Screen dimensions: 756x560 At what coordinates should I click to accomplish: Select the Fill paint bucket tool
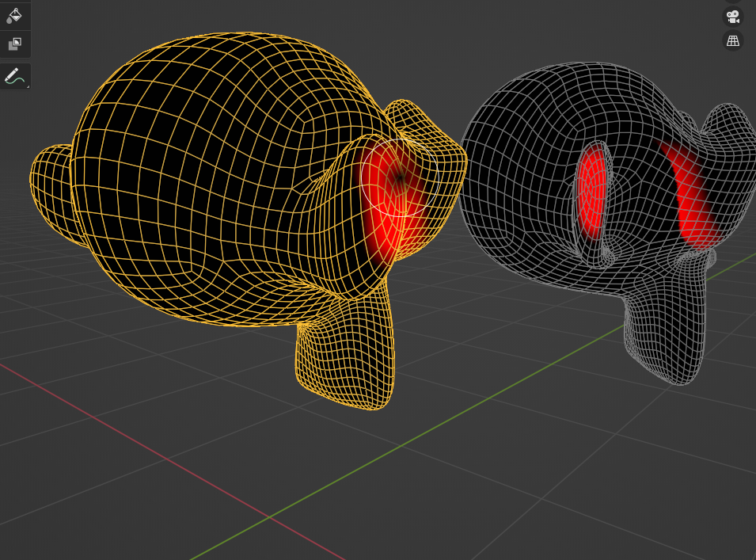coord(14,15)
